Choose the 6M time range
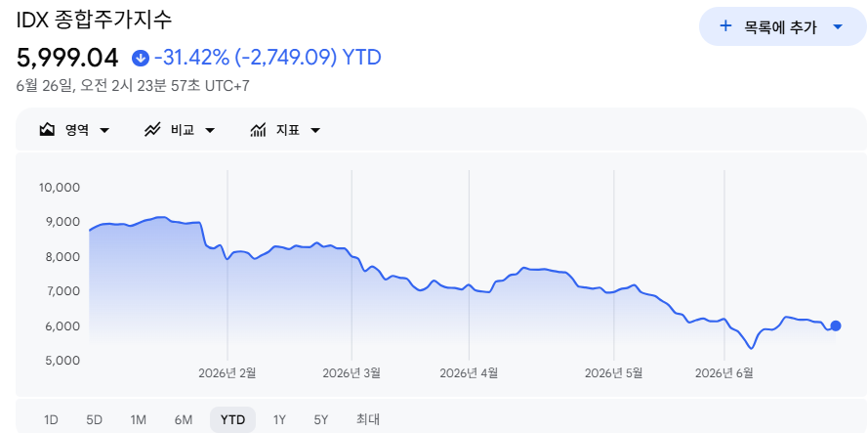Screen dimensions: 868x433 [184, 419]
